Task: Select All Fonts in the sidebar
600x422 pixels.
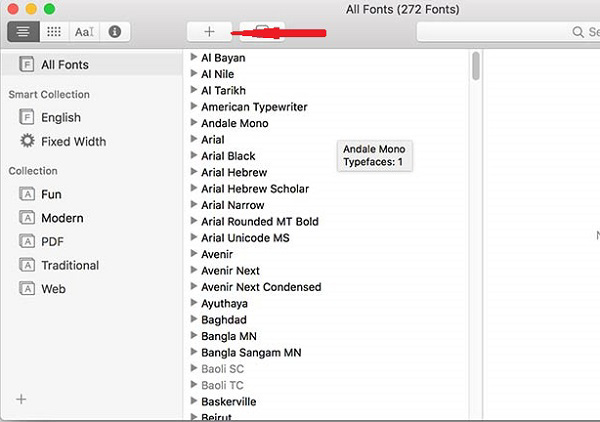Action: click(64, 65)
